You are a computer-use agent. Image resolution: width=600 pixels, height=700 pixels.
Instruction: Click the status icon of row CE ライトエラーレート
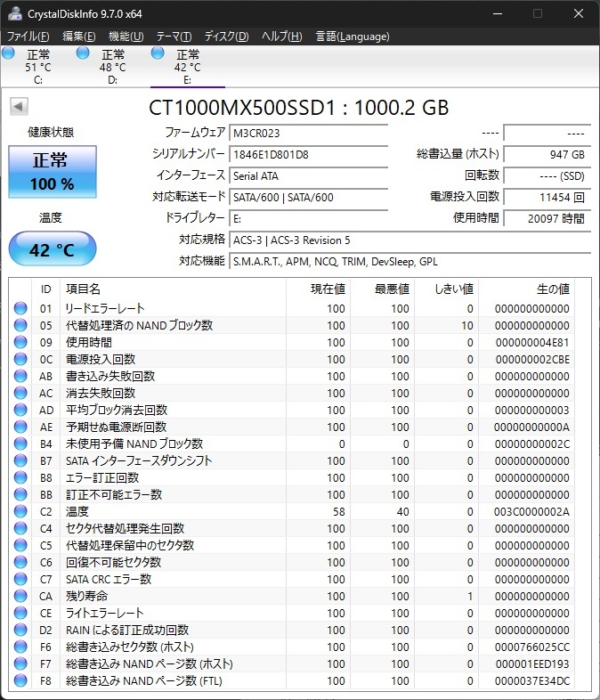(x=20, y=613)
